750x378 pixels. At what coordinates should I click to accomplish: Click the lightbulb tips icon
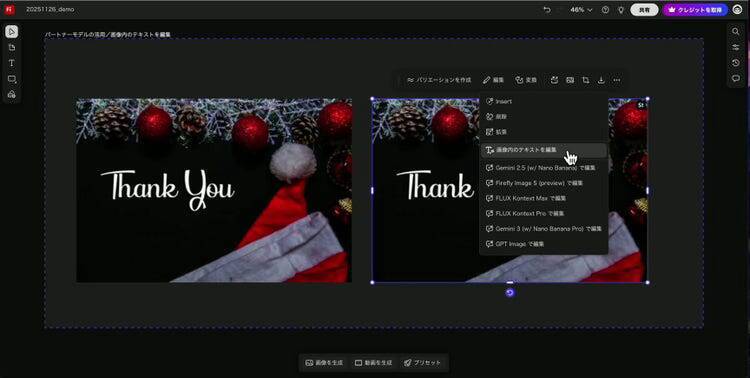tap(621, 10)
